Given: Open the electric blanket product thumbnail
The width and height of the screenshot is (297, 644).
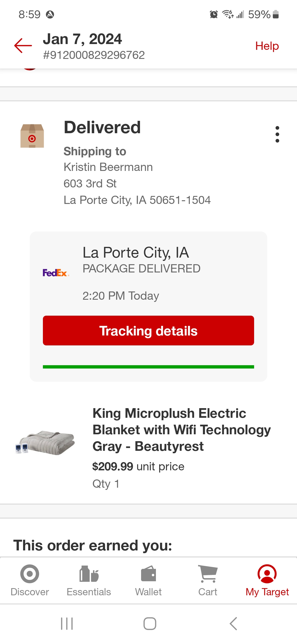Looking at the screenshot, I should [45, 443].
